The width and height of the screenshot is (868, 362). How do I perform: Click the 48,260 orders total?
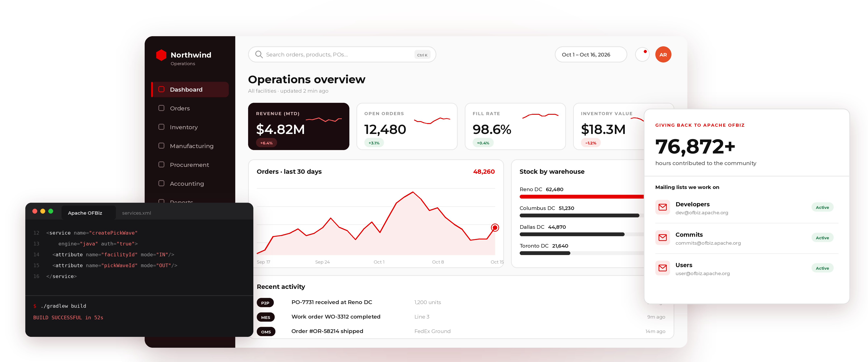484,171
